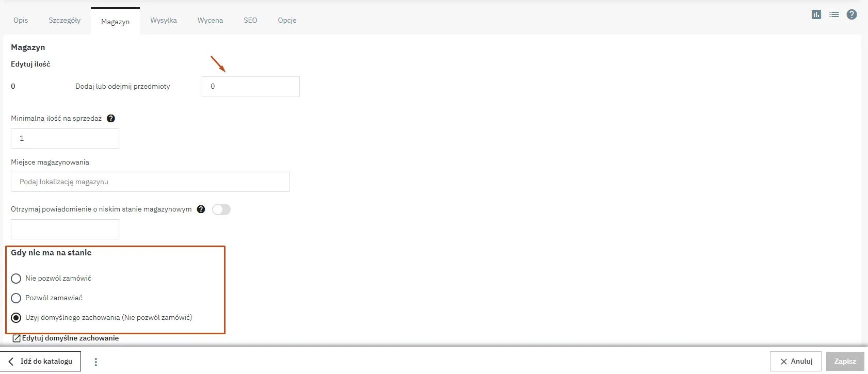Toggle low stock notification switch
Viewport: 868px width, 374px height.
point(221,209)
